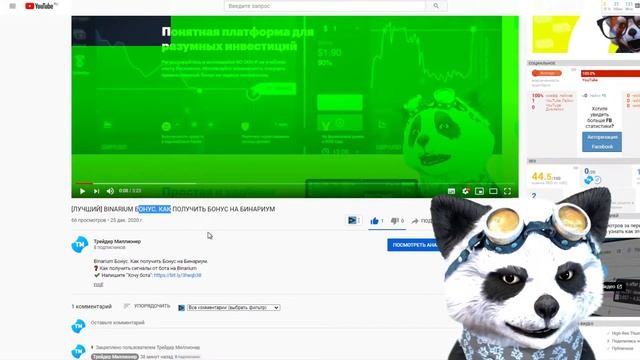Click the extension icon beside comment filter

(182, 307)
